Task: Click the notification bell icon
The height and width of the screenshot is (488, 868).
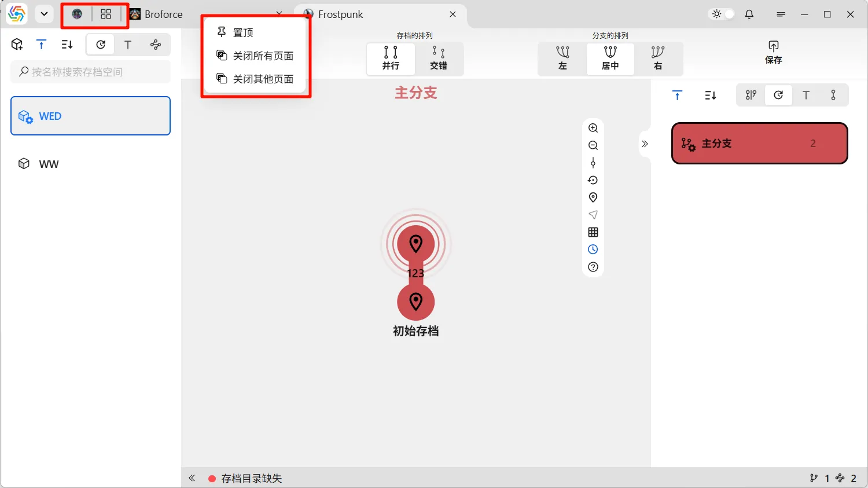Action: coord(749,14)
